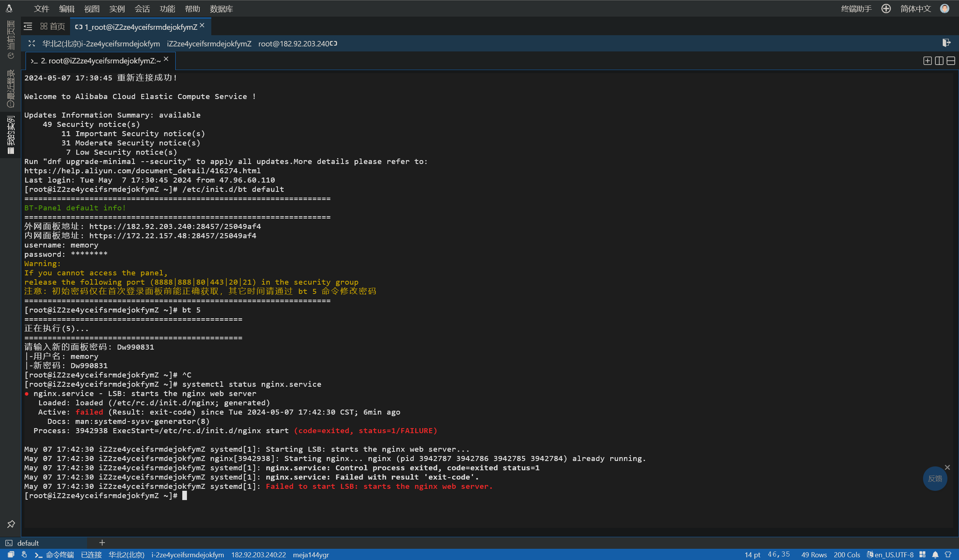Open the 功能 menu
This screenshot has height=560, width=959.
(167, 9)
